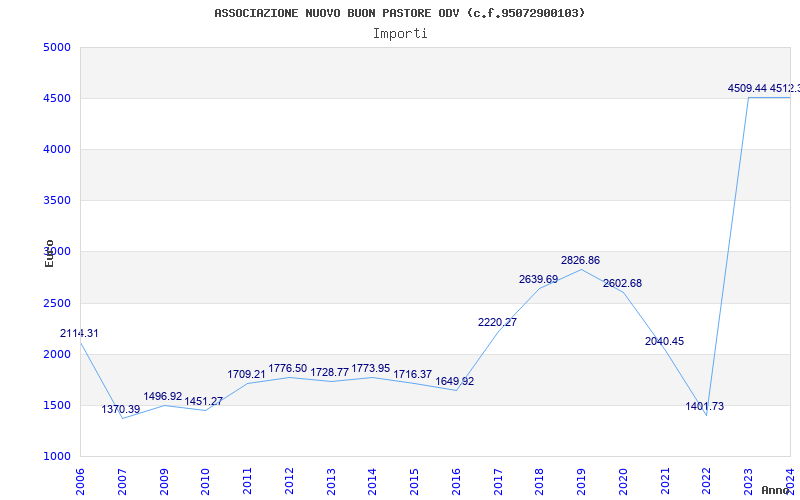Click the Euro y-axis title
800x500 pixels.
[x=49, y=254]
